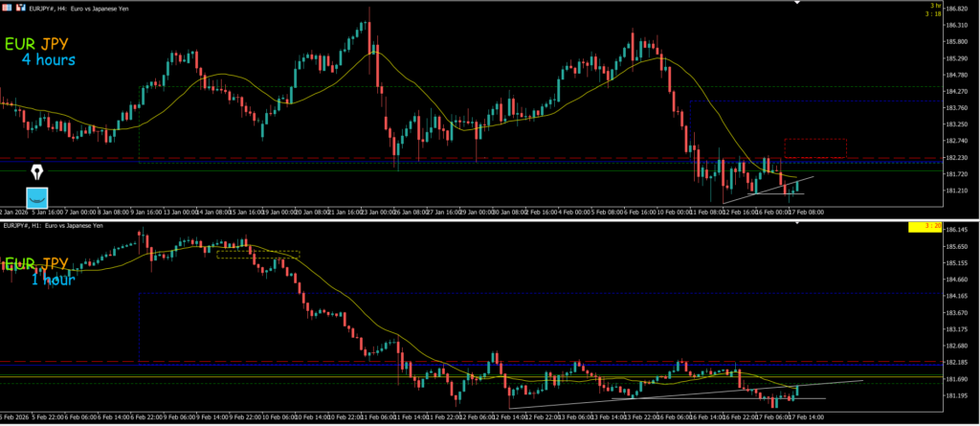Select the yellow dashed rectangle on H1 chart
The width and height of the screenshot is (980, 426).
pyautogui.click(x=257, y=255)
